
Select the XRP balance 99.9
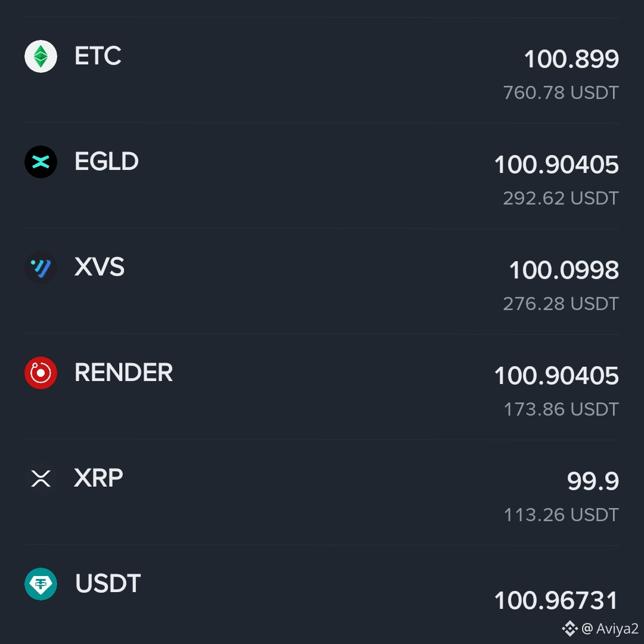(593, 481)
